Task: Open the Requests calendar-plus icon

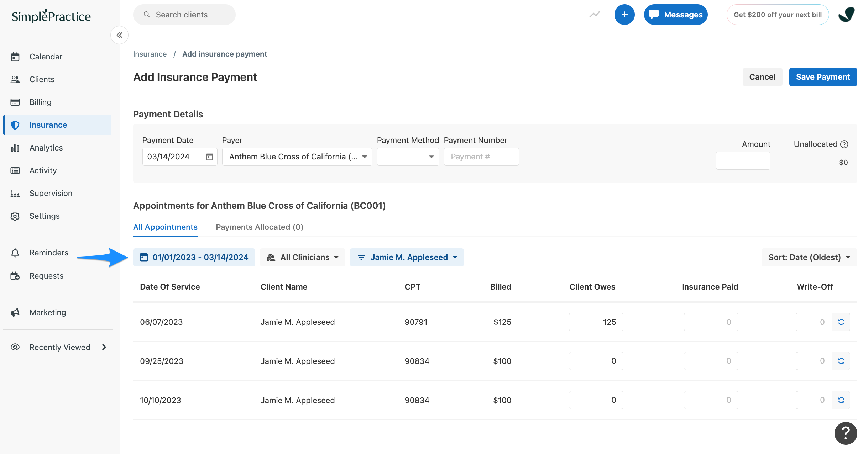Action: (x=15, y=276)
